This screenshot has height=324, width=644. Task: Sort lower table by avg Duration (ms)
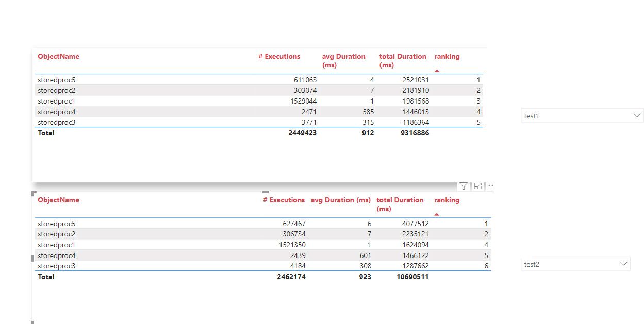coord(340,200)
